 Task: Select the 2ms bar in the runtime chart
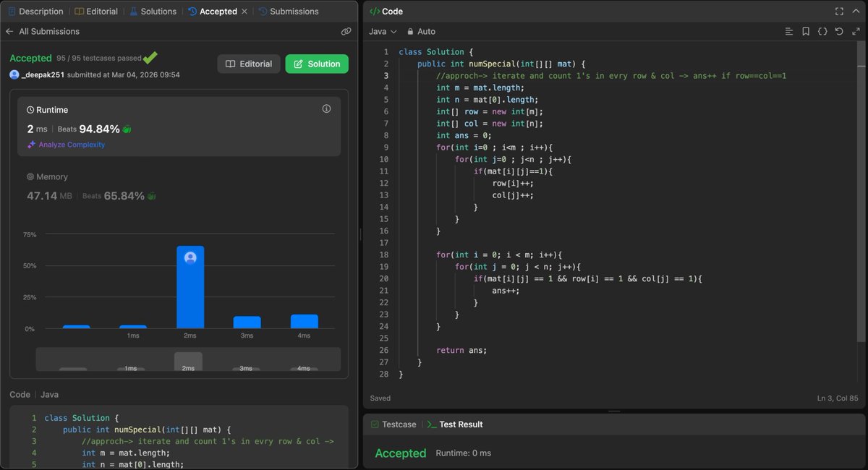coord(190,287)
